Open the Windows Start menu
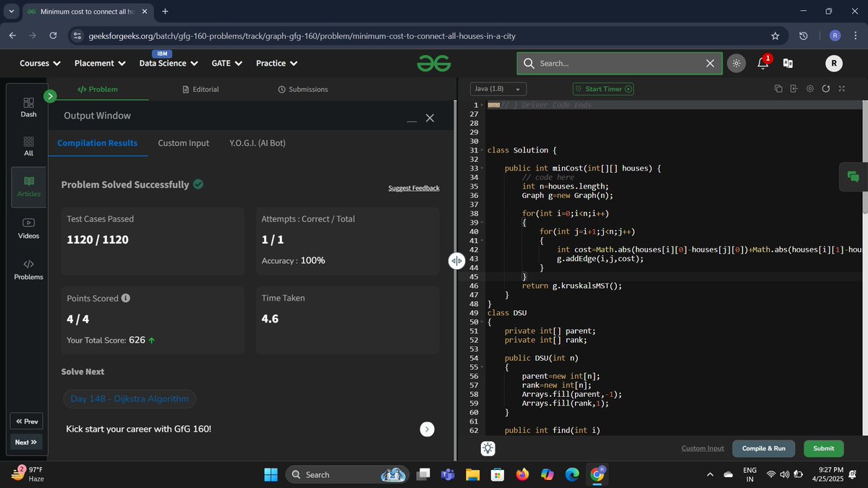868x488 pixels. tap(271, 474)
